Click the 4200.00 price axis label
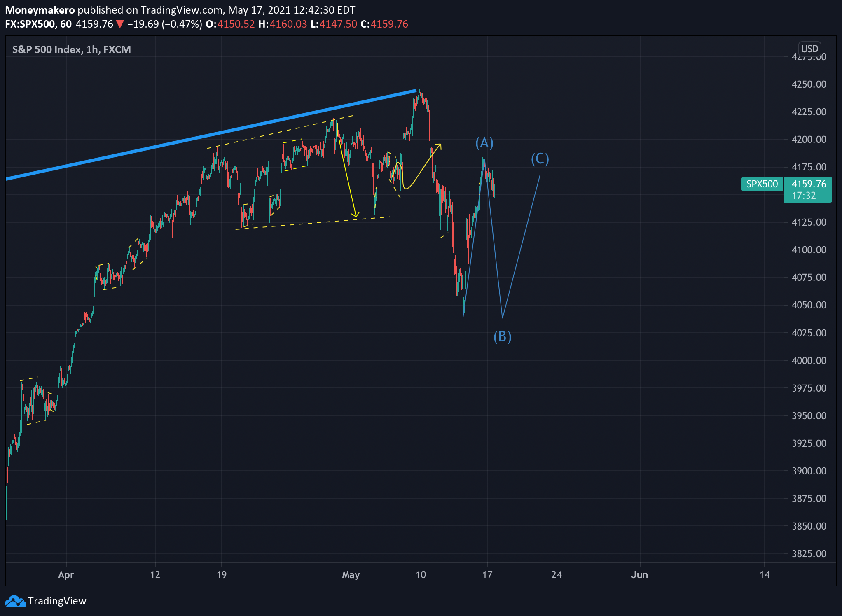Image resolution: width=842 pixels, height=616 pixels. click(x=809, y=140)
